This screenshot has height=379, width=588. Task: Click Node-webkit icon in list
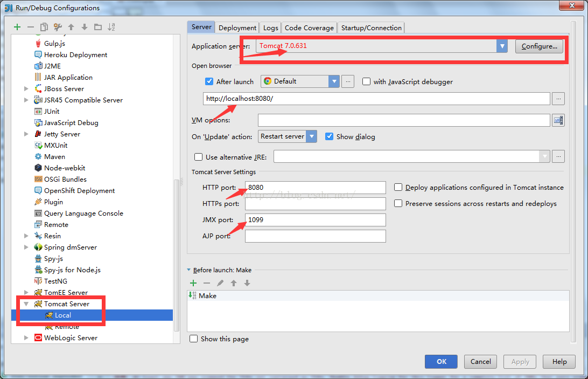38,168
